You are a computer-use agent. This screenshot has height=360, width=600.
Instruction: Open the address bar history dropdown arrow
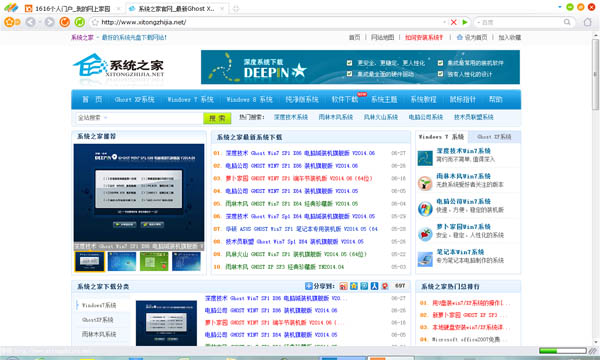(444, 22)
